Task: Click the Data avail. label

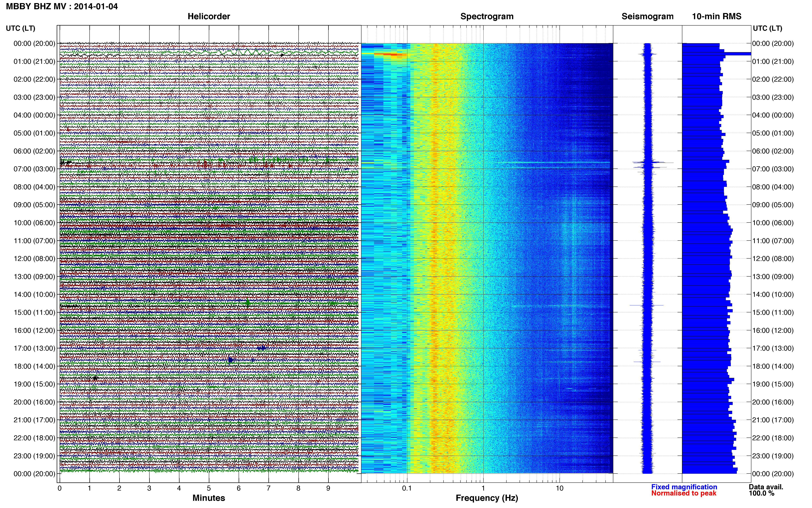Action: (766, 487)
